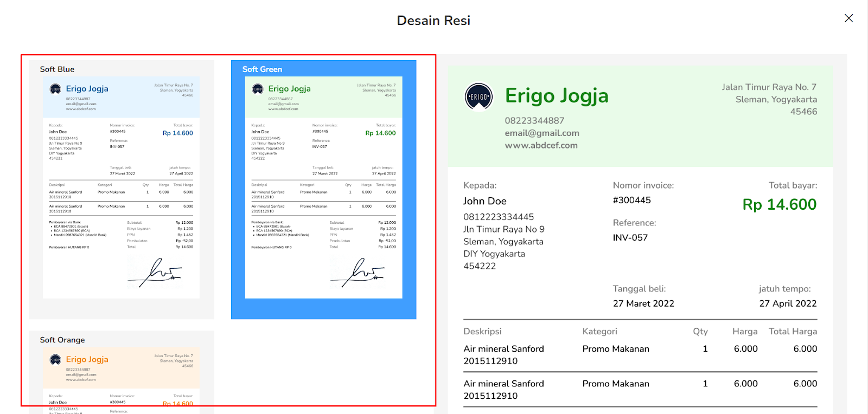Choose the Soft Orange receipt design
Viewport: 868px width, 414px height.
click(x=121, y=372)
